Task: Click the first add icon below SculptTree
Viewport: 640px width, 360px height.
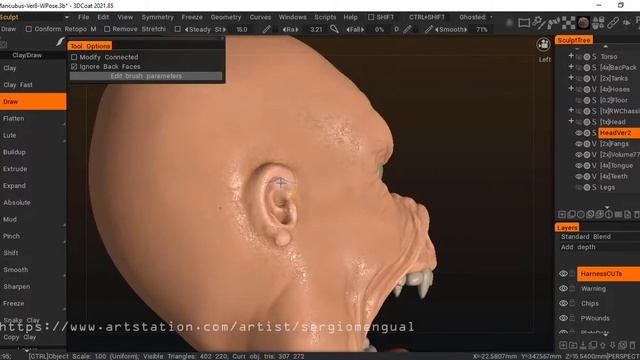Action: (x=562, y=214)
